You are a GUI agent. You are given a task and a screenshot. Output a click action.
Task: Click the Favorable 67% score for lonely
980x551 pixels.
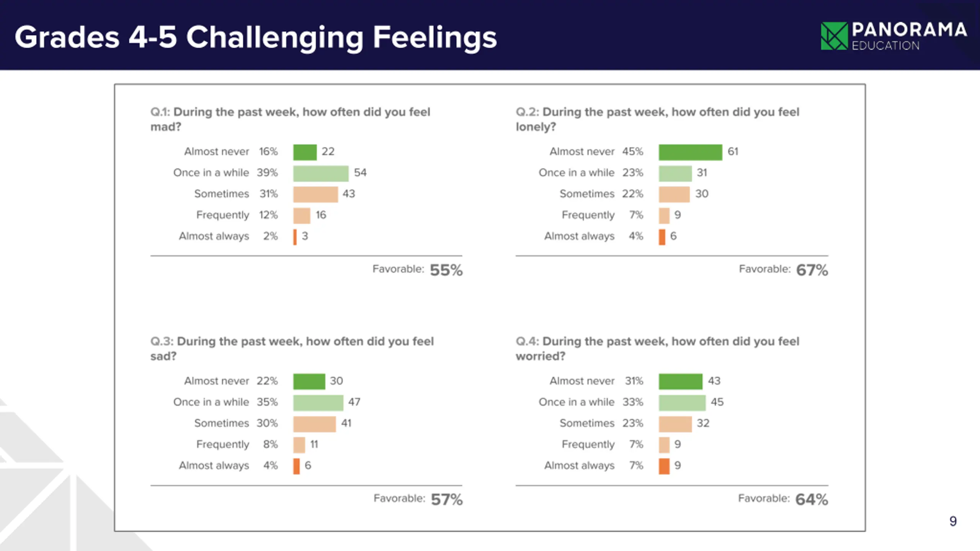(812, 270)
